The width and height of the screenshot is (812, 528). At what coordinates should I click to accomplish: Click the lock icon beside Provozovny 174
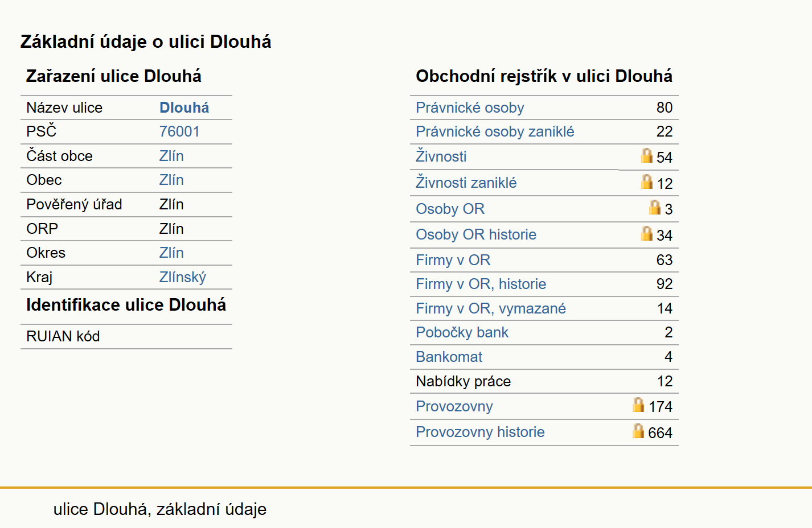pyautogui.click(x=638, y=405)
